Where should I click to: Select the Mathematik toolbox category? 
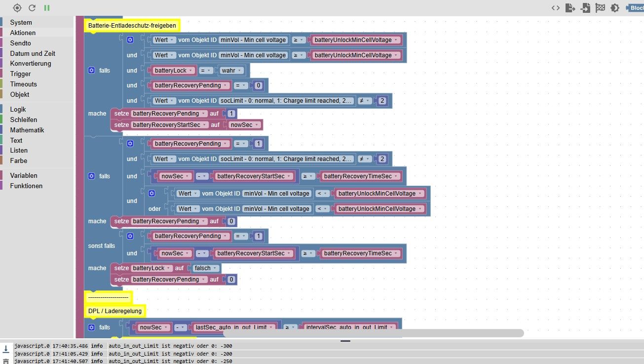pos(27,130)
